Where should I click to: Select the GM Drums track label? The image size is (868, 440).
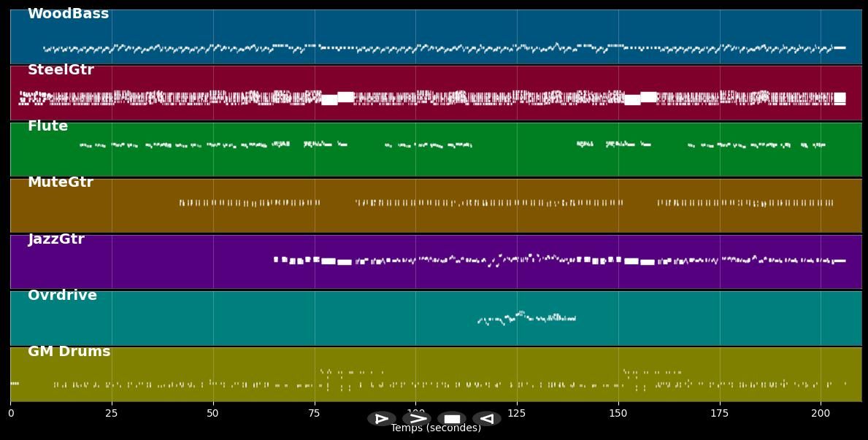69,352
